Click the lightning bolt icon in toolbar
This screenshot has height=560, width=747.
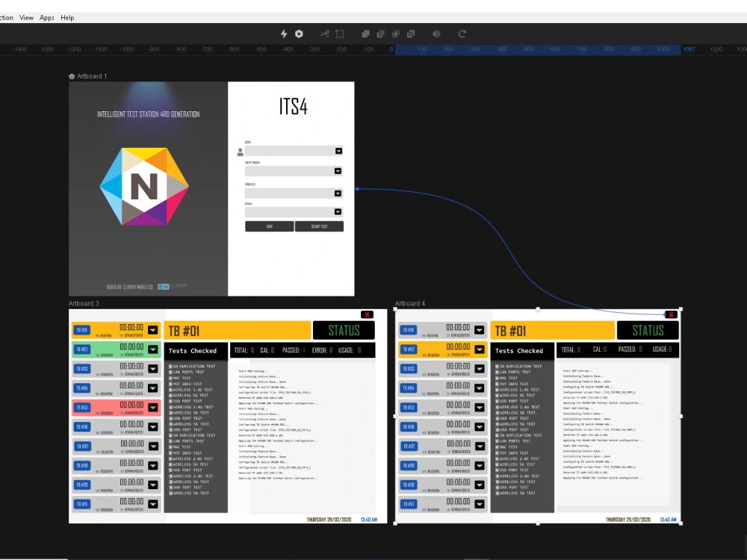[283, 34]
